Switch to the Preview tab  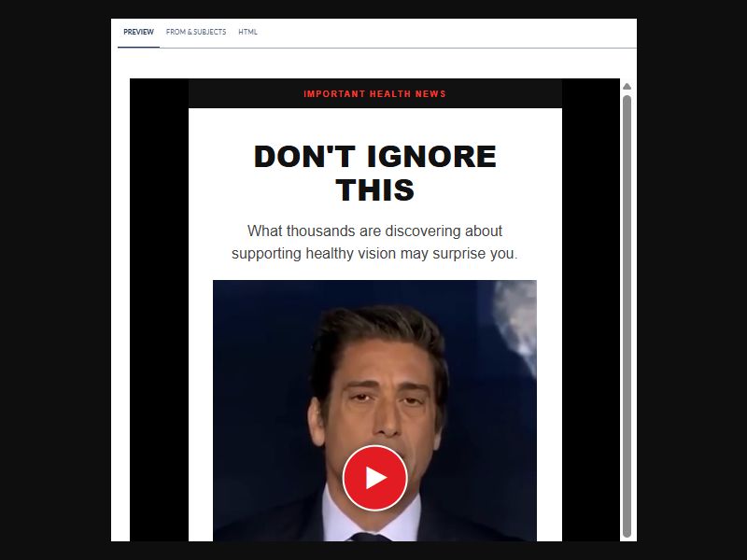tap(138, 32)
